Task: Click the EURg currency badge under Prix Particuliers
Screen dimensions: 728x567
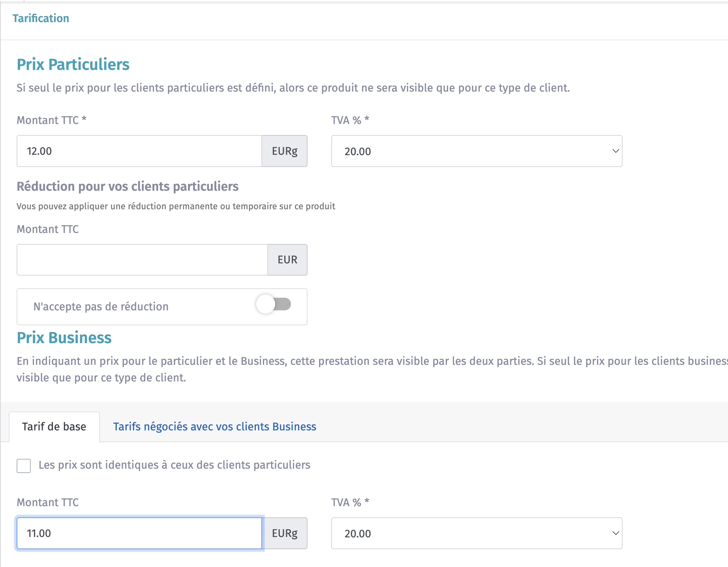Action: tap(284, 151)
